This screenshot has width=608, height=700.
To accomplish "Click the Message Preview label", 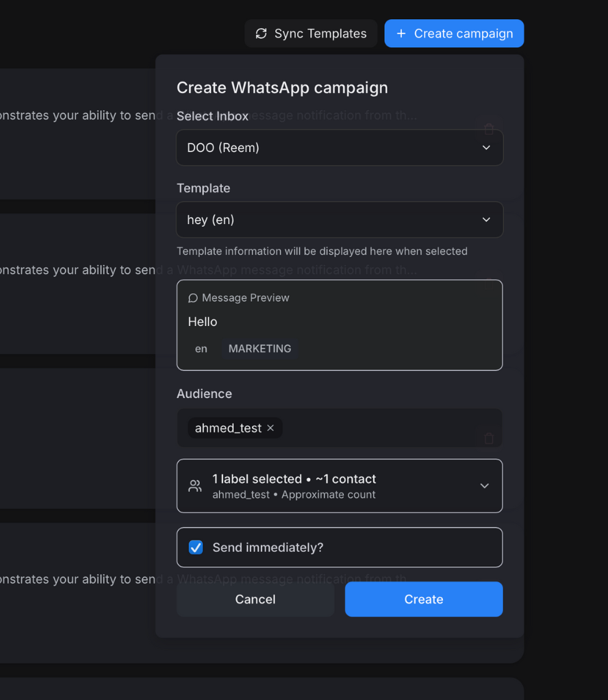I will [x=246, y=298].
